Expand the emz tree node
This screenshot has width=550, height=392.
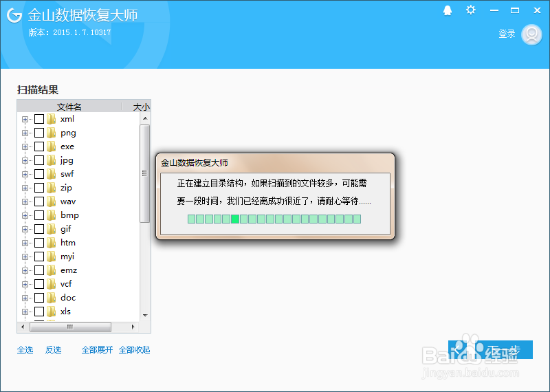click(x=25, y=270)
